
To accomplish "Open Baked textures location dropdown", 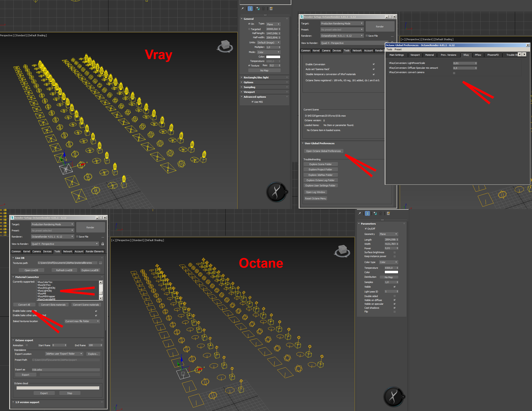I will (x=82, y=321).
